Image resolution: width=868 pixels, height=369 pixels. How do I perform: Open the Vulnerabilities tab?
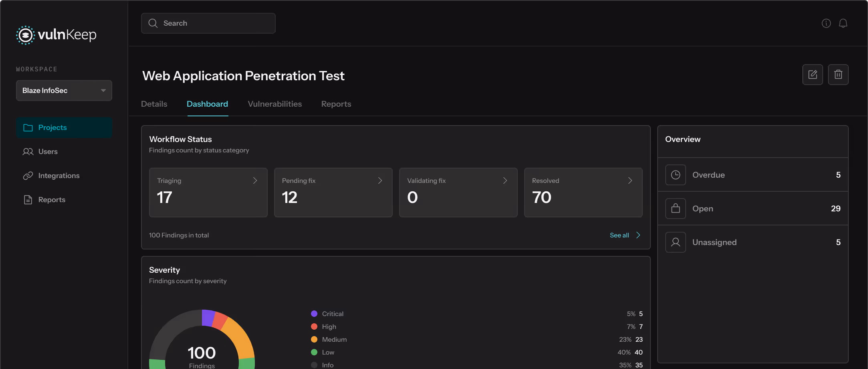[x=275, y=104]
